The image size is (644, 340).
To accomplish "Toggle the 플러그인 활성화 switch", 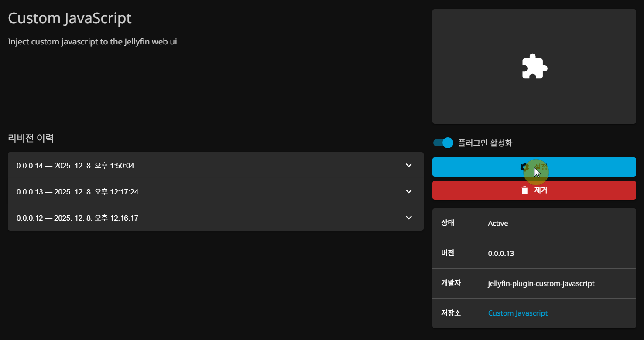I will click(443, 143).
